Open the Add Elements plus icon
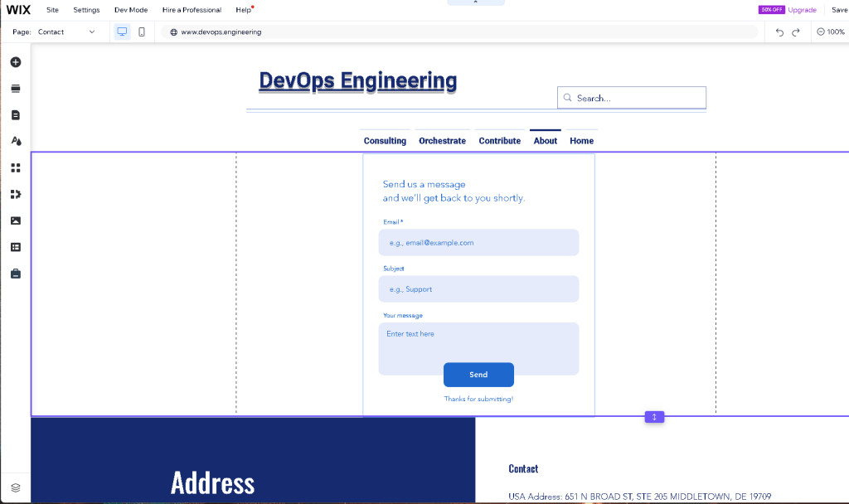 (16, 62)
